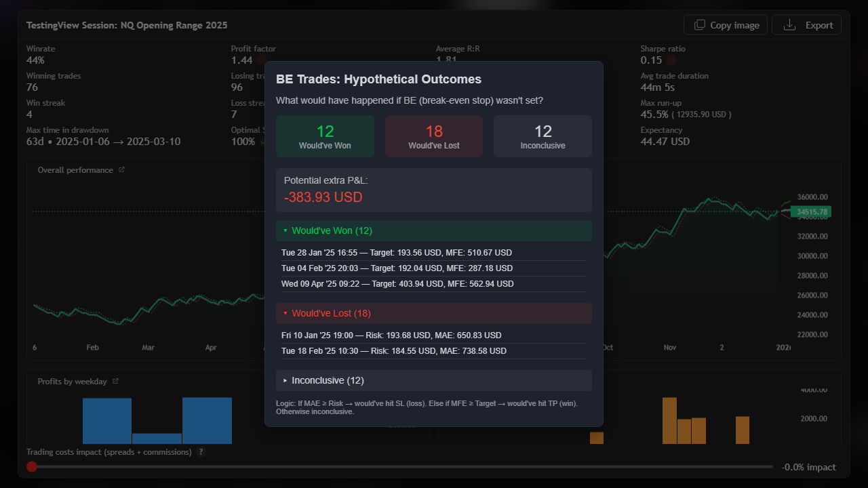Image resolution: width=868 pixels, height=488 pixels.
Task: Click the trading costs impact slider handle
Action: [x=31, y=466]
